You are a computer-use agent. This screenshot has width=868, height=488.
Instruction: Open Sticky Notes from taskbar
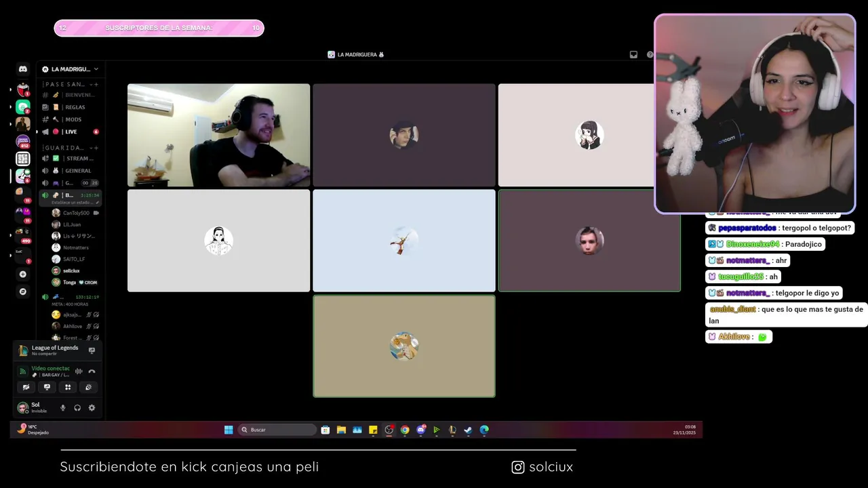tap(373, 430)
